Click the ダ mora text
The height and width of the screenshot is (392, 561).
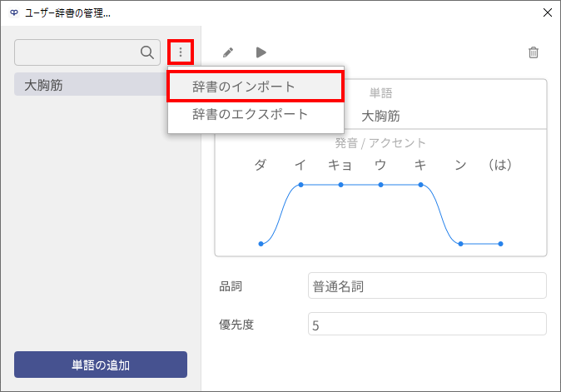(261, 165)
